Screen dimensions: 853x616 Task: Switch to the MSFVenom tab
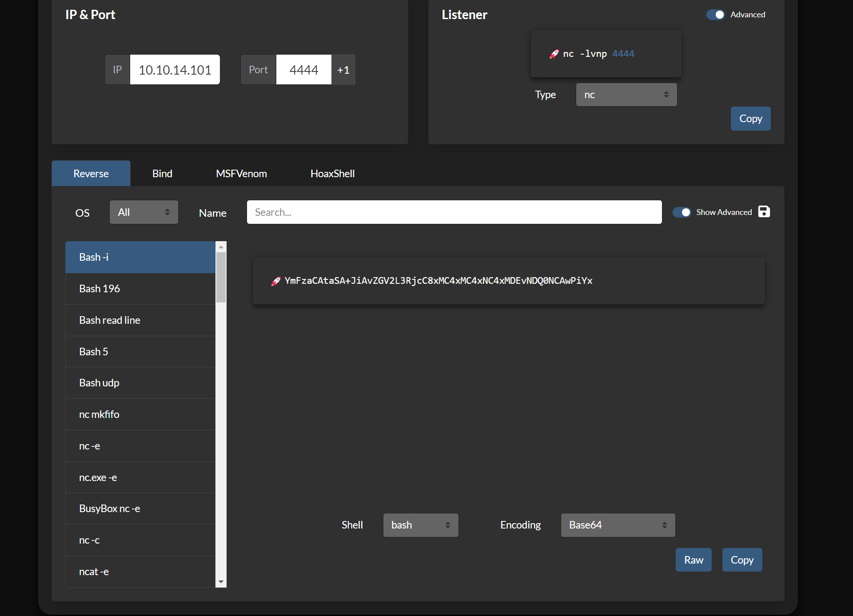(x=241, y=174)
